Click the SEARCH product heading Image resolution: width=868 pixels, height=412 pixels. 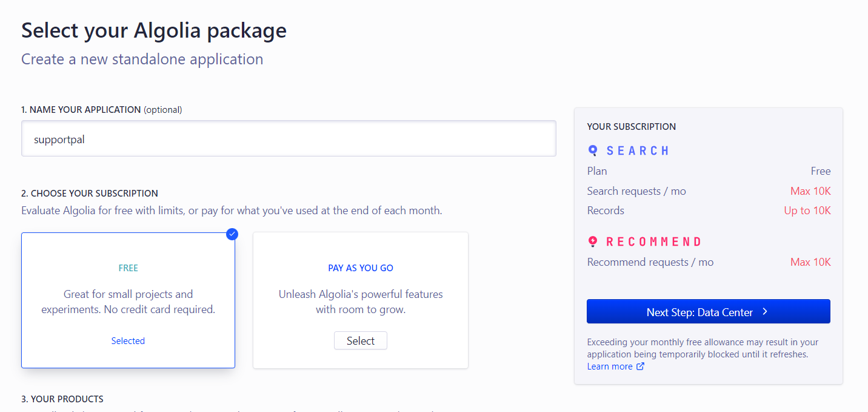[x=638, y=150]
